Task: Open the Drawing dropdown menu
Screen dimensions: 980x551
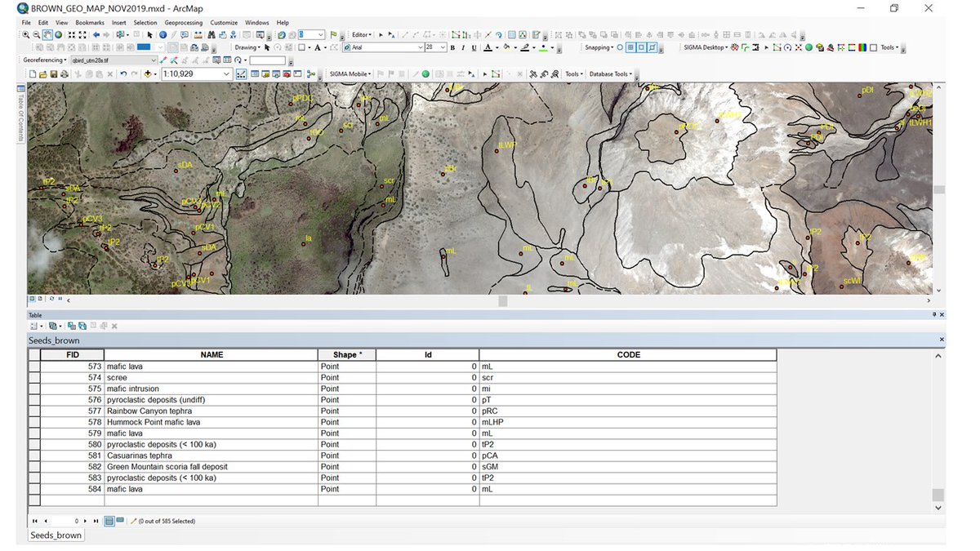Action: [x=247, y=47]
